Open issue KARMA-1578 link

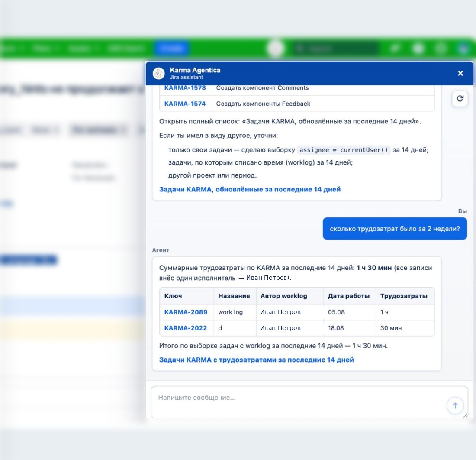185,88
